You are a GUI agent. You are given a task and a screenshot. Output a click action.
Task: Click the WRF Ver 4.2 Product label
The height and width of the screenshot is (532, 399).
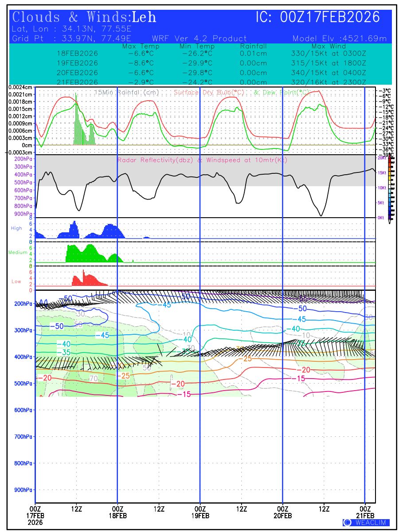tap(199, 39)
